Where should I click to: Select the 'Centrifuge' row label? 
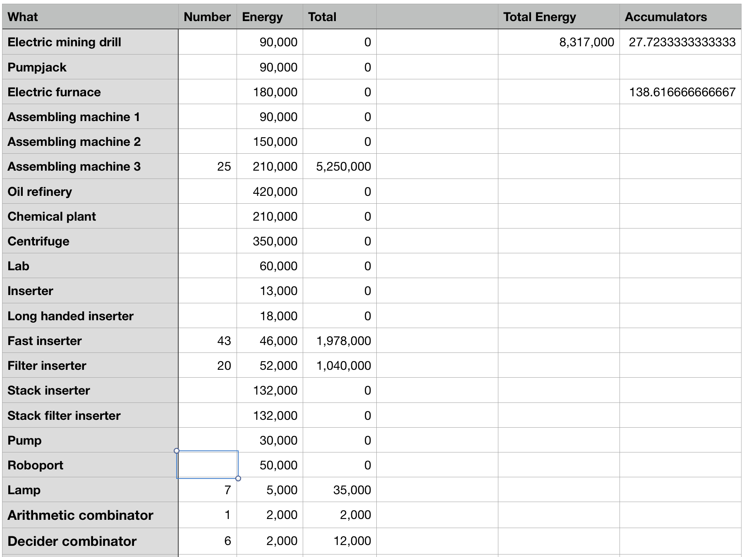[x=90, y=241]
